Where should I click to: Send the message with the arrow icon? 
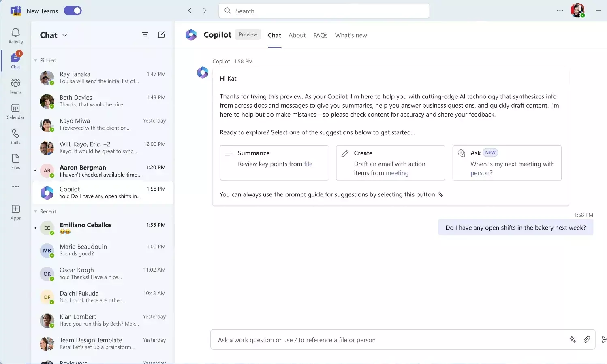click(604, 339)
